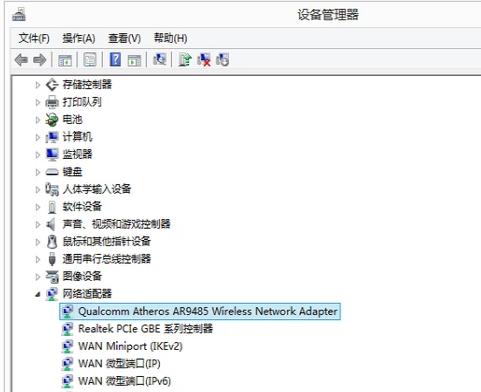
Task: Select WAN Miniport (IKEv2)
Action: 130,346
